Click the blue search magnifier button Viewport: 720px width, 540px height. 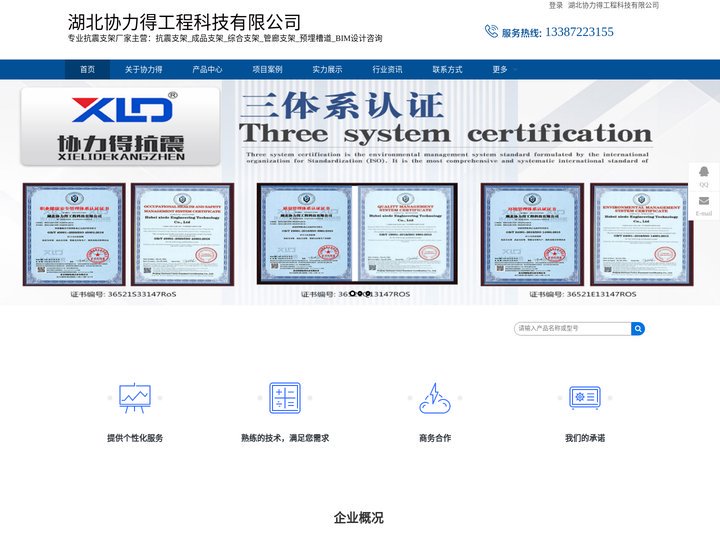[638, 328]
